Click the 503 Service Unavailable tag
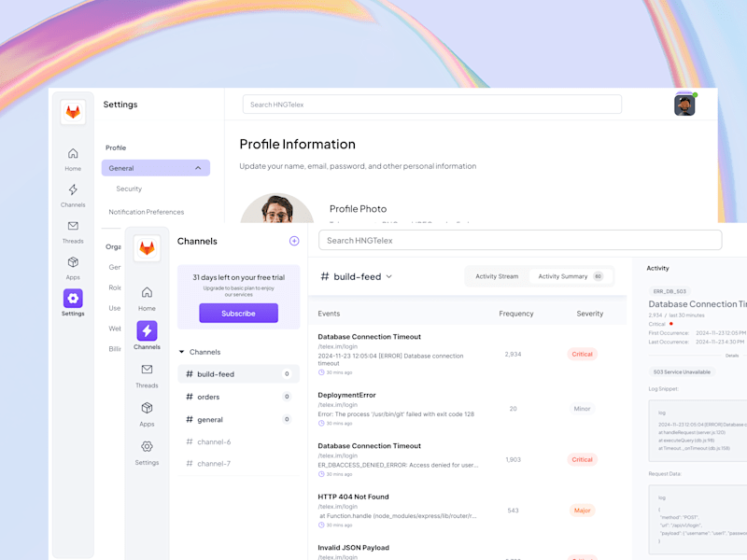Viewport: 747px width, 560px height. coord(682,371)
